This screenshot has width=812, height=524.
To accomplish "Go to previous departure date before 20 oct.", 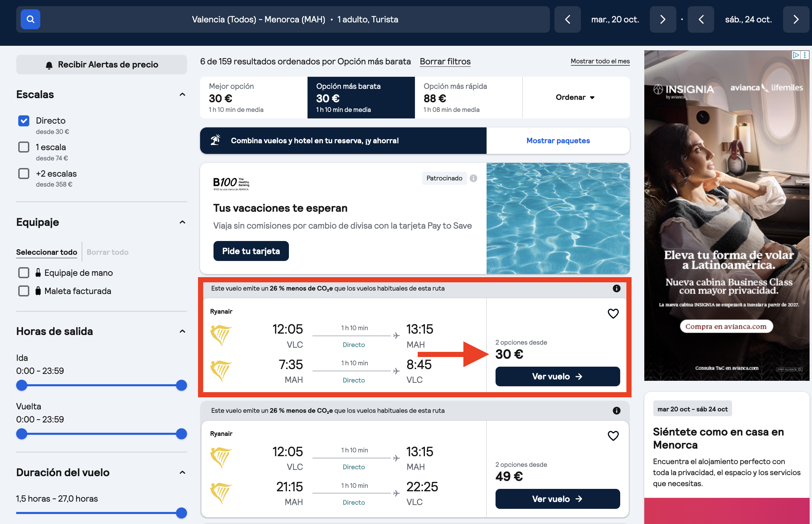I will (x=568, y=19).
